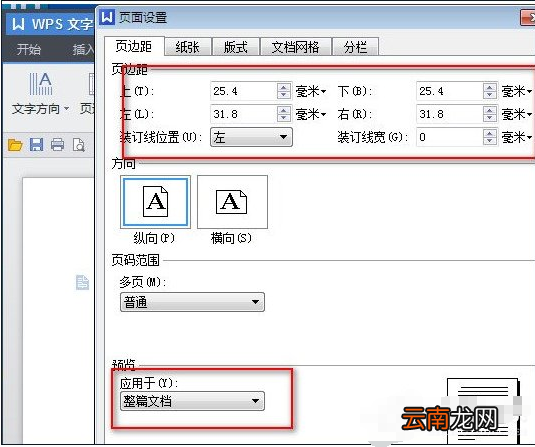Click the faint document icon on WPS page
Image resolution: width=535 pixels, height=447 pixels.
(82, 283)
